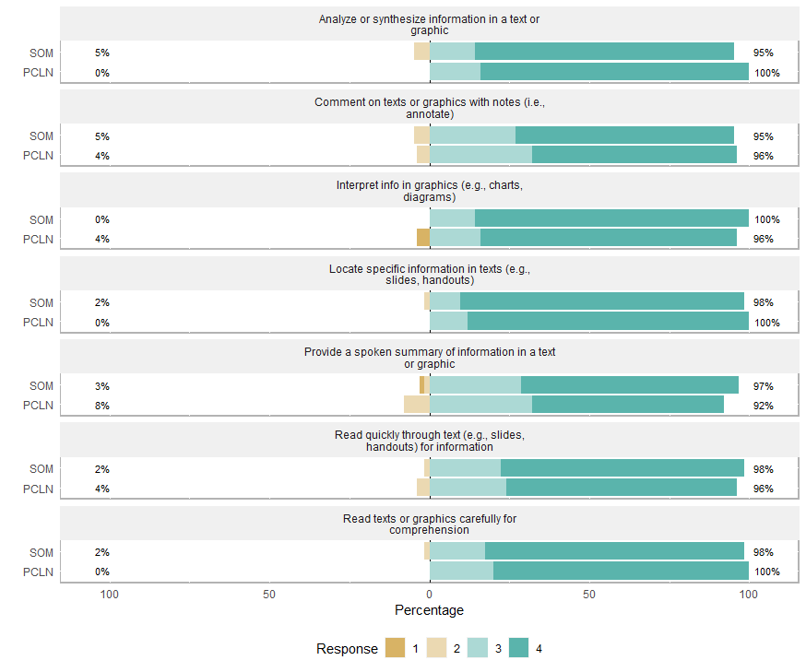Click the Response 2 legend color swatch
This screenshot has height=672, width=806.
point(436,648)
